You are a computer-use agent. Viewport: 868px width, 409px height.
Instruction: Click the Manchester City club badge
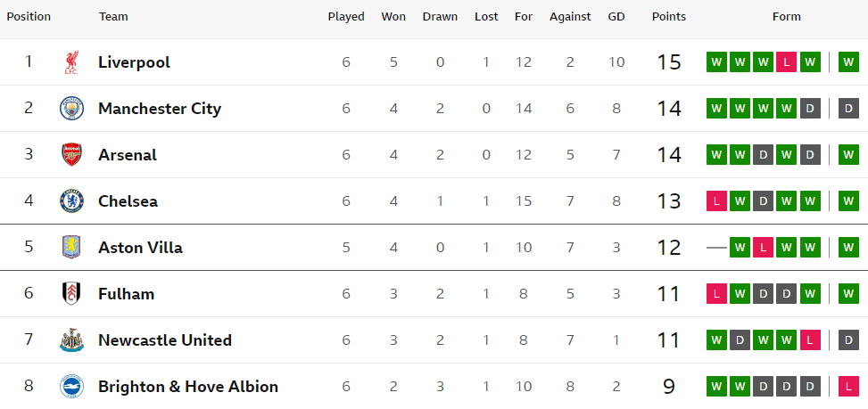tap(71, 109)
